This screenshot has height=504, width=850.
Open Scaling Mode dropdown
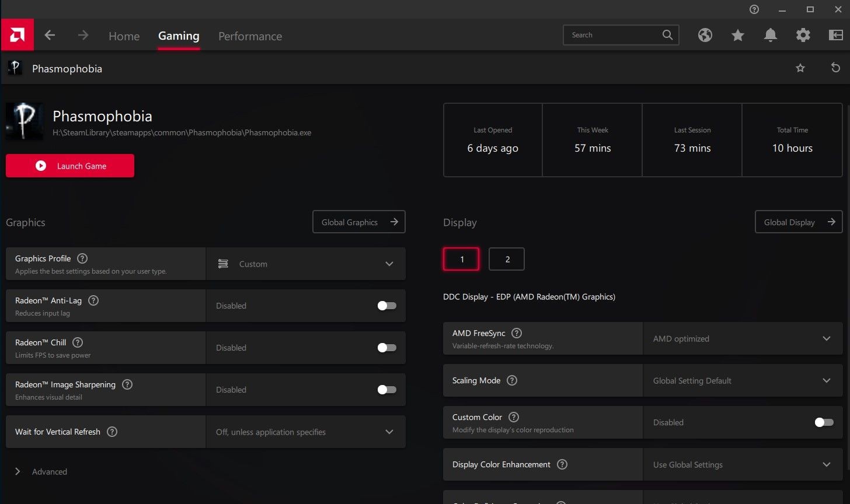tap(743, 380)
